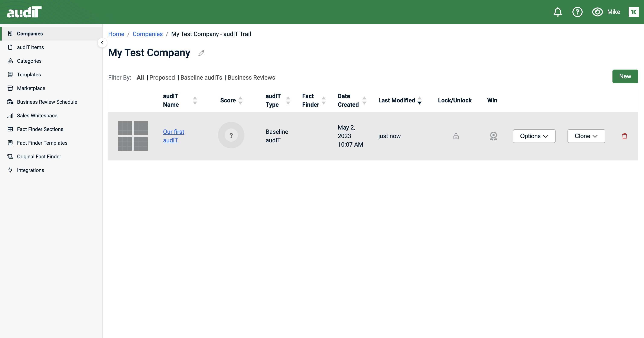Image resolution: width=644 pixels, height=338 pixels.
Task: Toggle the lock for Our first audIT
Action: pyautogui.click(x=456, y=136)
